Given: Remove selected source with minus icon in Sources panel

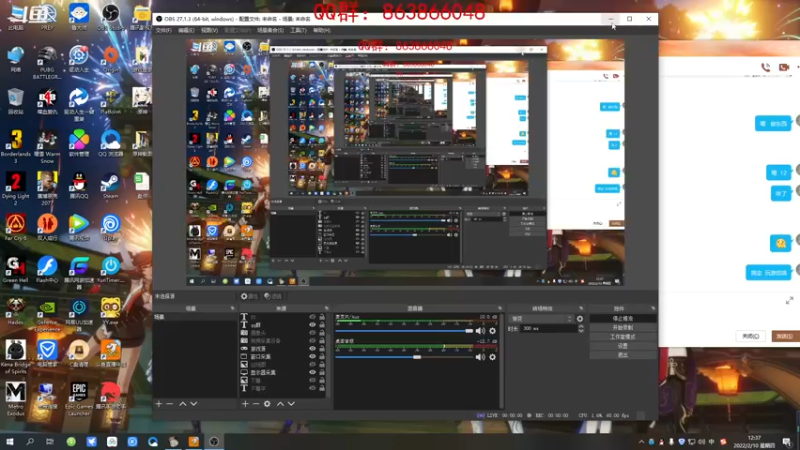Looking at the screenshot, I should [256, 404].
